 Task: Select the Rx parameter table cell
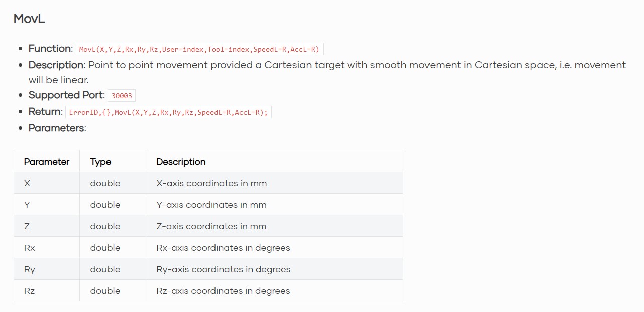[30, 248]
